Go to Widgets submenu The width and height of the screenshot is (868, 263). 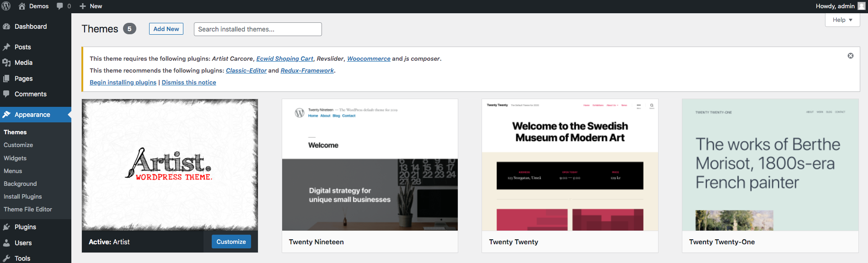15,158
